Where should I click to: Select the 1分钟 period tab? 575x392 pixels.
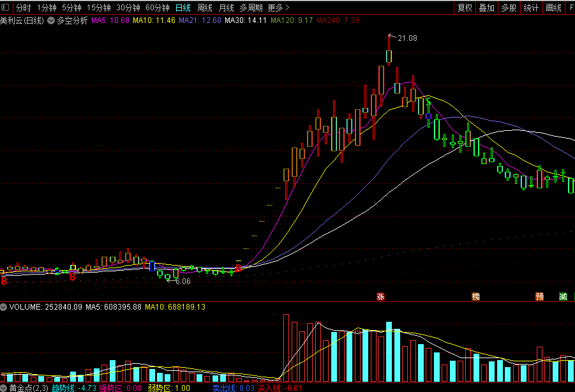(x=47, y=8)
